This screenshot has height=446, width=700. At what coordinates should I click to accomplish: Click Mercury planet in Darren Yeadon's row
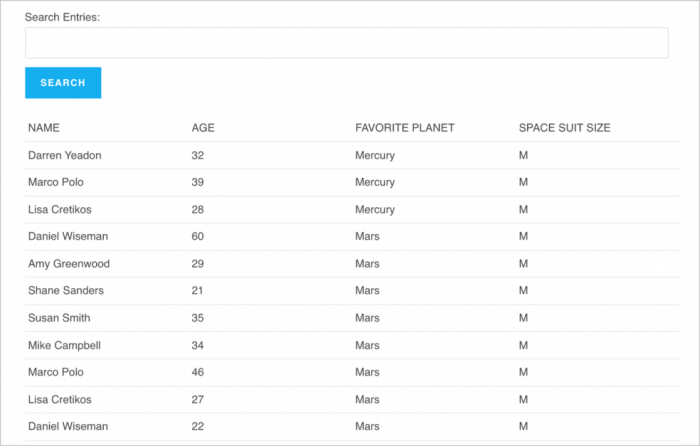[375, 156]
